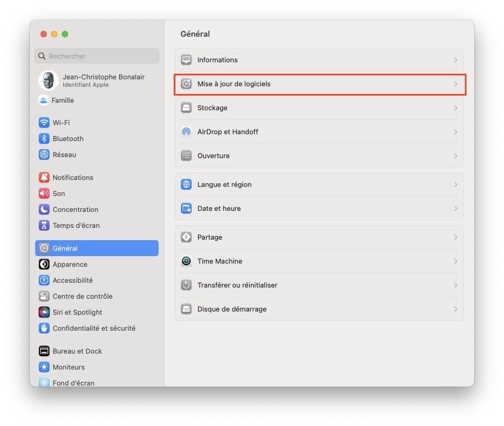Open Ouverture login items
Screen dimensions: 504x426
(319, 155)
